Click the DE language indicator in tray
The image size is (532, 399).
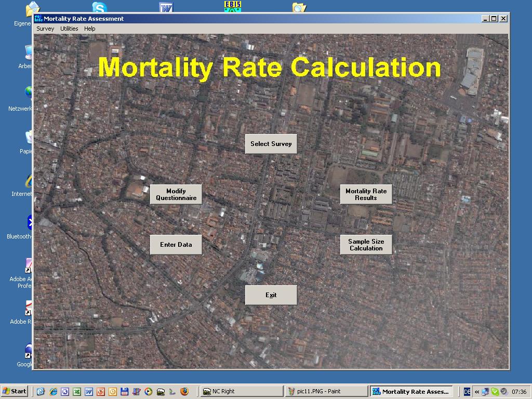[x=467, y=392]
